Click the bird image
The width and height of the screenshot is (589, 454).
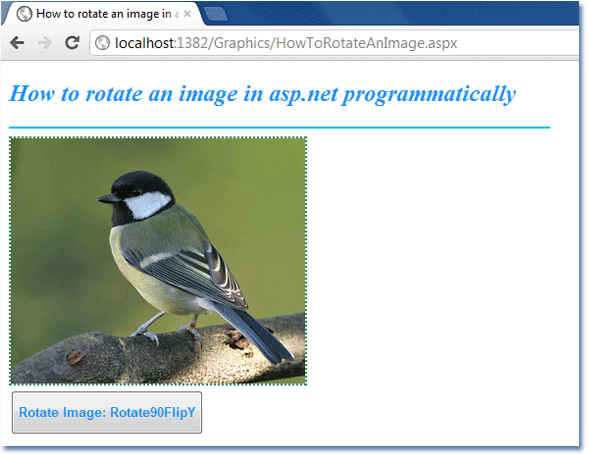pos(158,261)
